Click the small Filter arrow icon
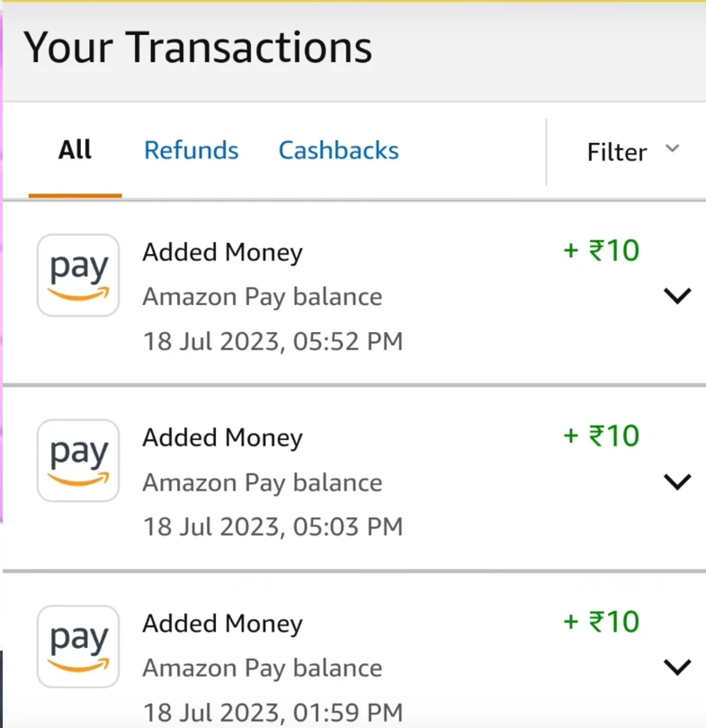Screen dimensions: 706x728 point(672,148)
